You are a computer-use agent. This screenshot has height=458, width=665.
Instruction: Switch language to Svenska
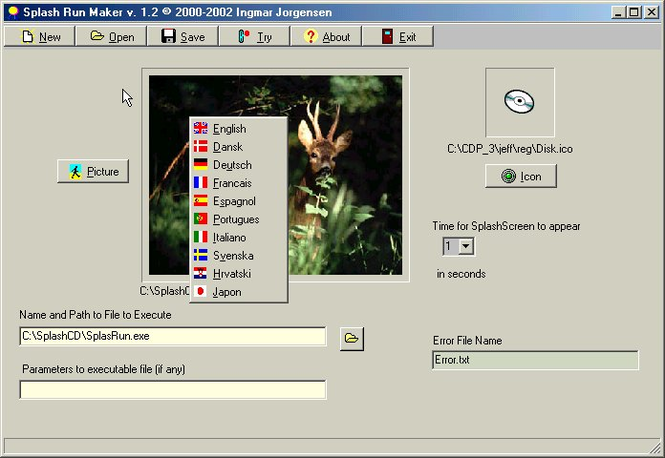click(x=239, y=255)
